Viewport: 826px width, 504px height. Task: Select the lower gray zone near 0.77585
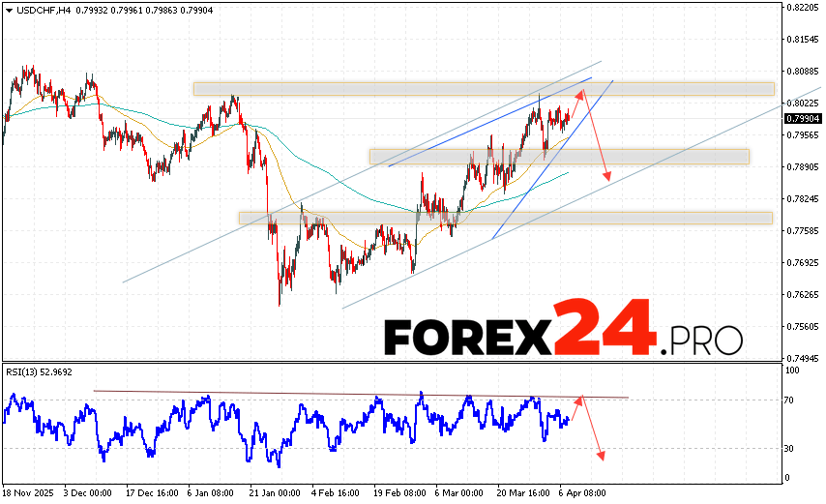click(x=505, y=218)
